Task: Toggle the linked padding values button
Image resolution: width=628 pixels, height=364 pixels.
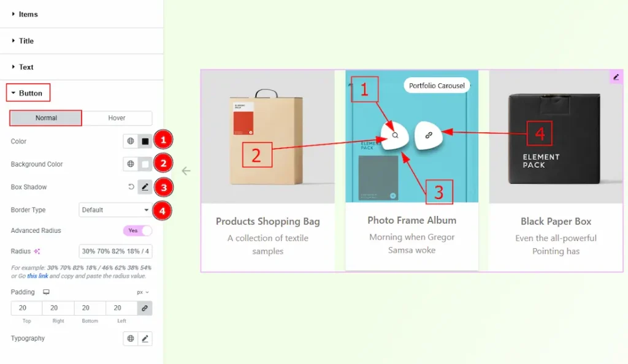Action: click(145, 308)
